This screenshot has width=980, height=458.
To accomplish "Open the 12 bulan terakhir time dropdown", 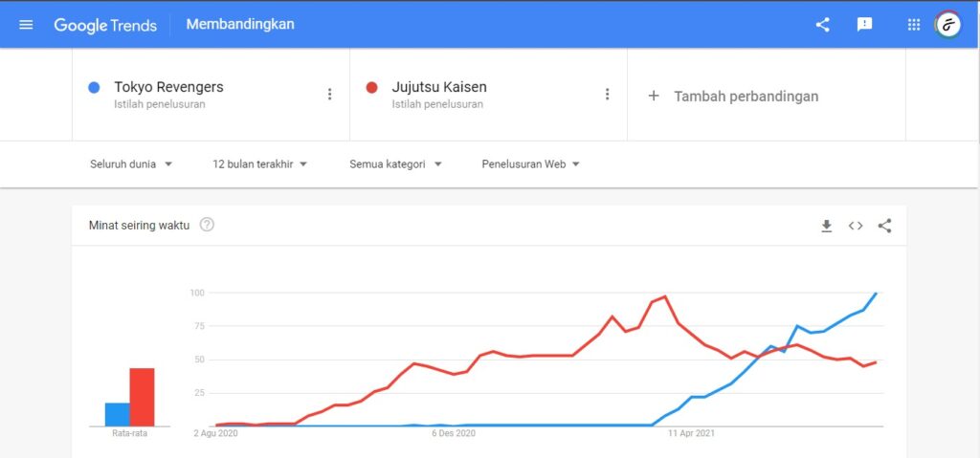I will [259, 164].
